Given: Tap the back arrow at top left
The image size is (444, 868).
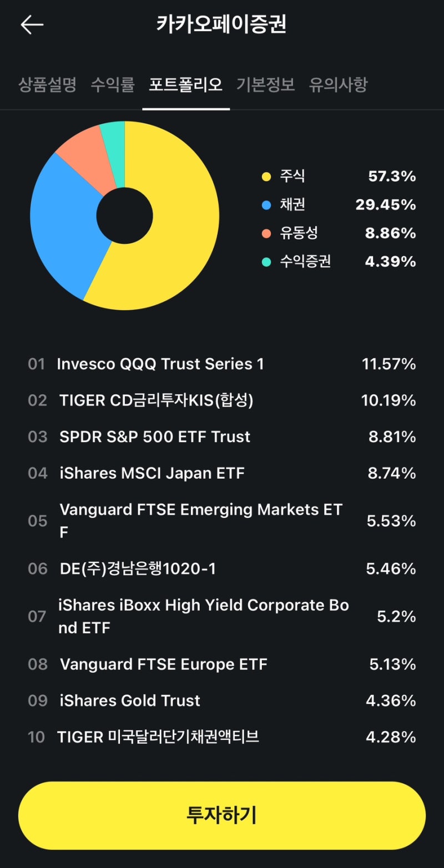Looking at the screenshot, I should point(32,24).
